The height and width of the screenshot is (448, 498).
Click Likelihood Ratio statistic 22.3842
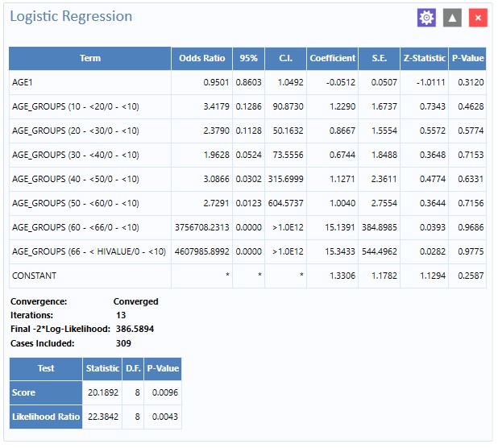point(103,417)
